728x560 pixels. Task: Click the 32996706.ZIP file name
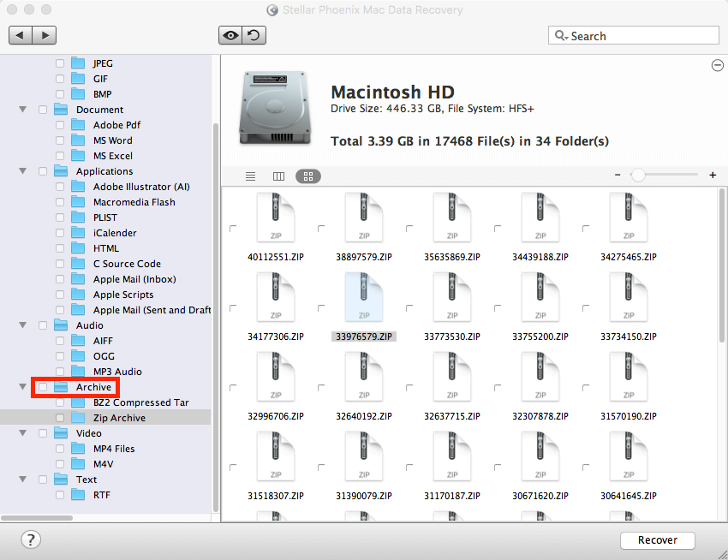click(276, 416)
